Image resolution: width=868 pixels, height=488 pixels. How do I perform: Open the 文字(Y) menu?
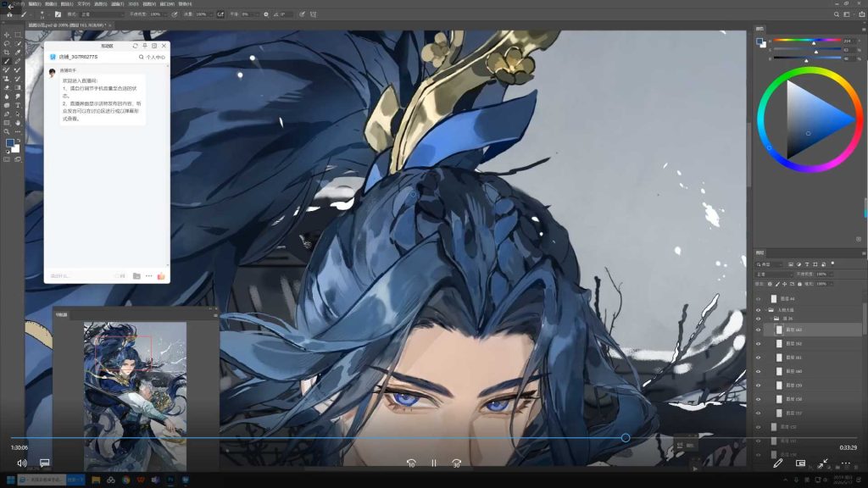click(84, 4)
